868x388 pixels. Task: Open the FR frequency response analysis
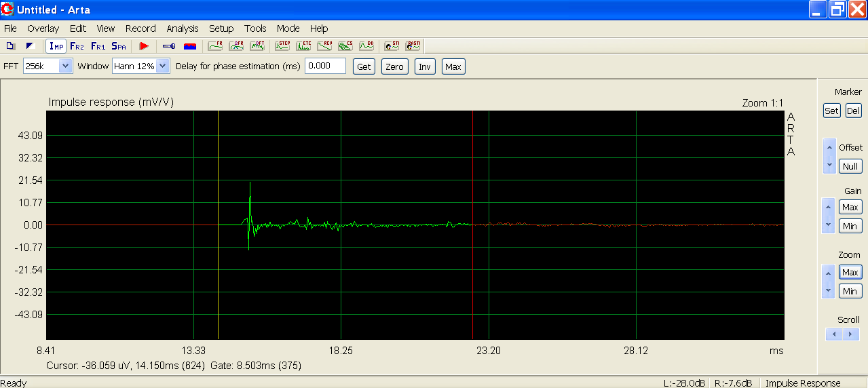click(215, 46)
